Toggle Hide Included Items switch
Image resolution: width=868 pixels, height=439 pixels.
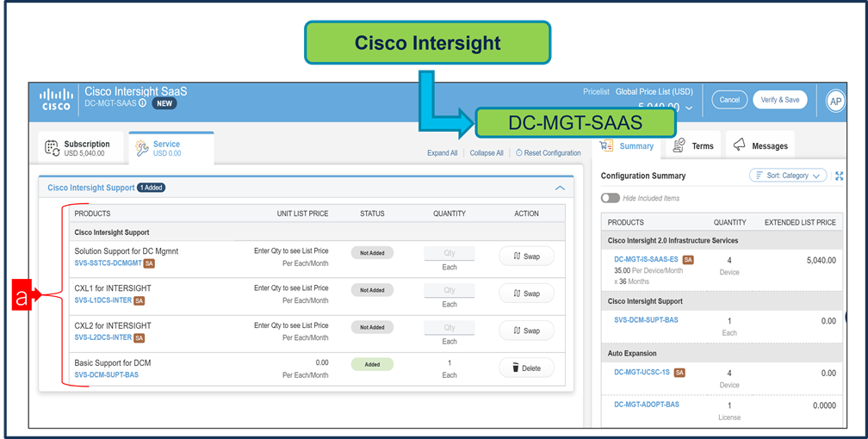point(610,198)
